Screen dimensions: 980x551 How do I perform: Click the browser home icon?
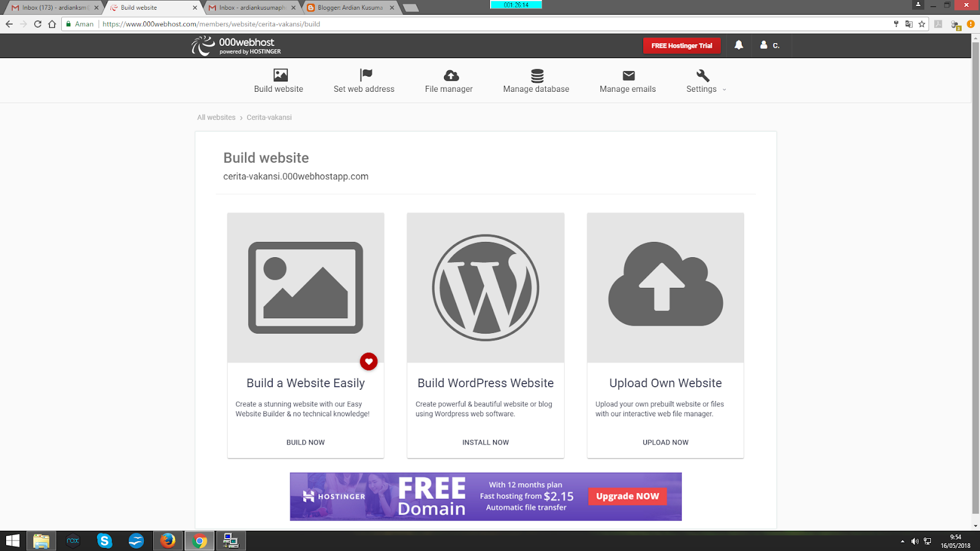point(52,24)
